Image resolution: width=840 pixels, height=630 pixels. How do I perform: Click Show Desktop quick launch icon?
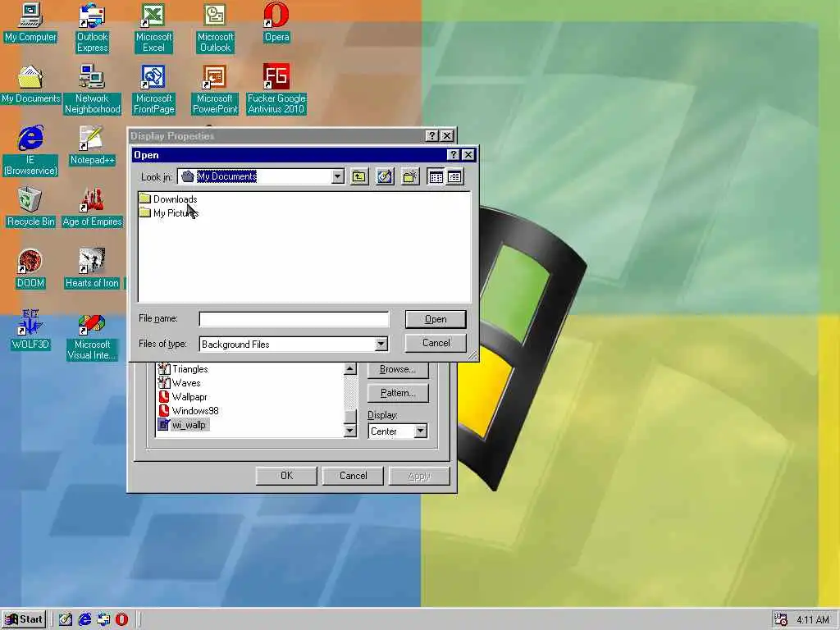[66, 619]
